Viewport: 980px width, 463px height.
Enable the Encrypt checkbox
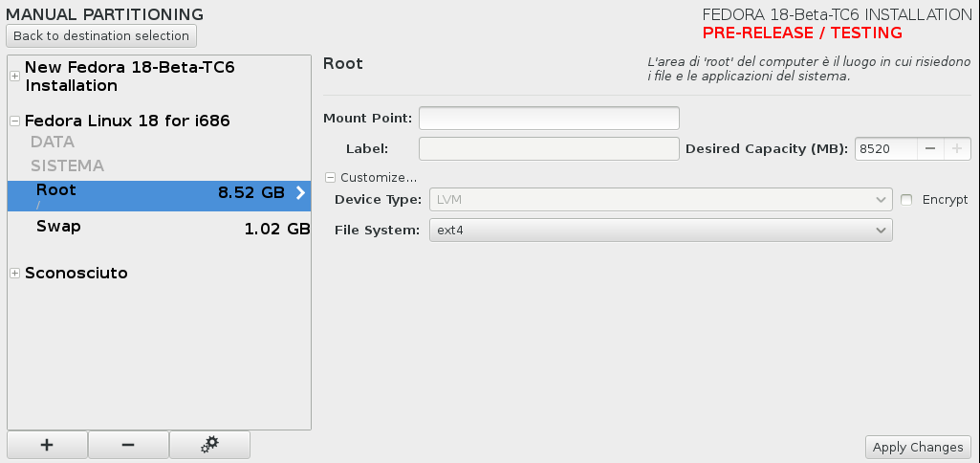pyautogui.click(x=907, y=200)
